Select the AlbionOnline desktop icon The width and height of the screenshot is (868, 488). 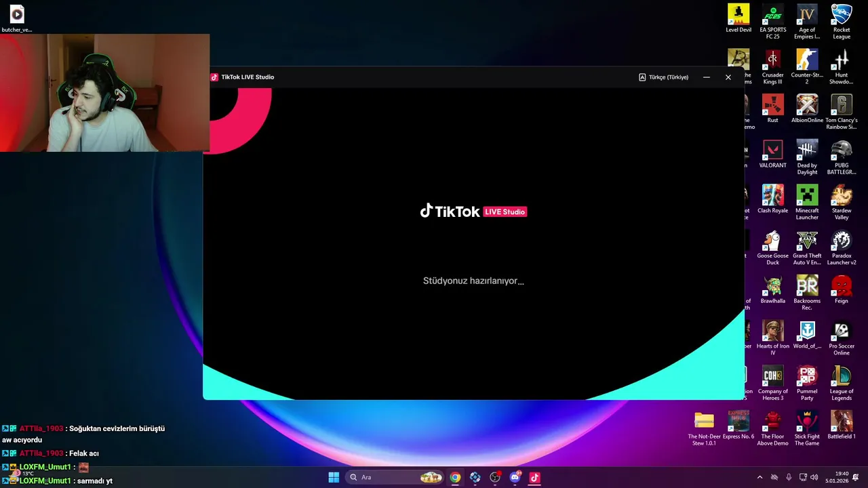coord(807,108)
